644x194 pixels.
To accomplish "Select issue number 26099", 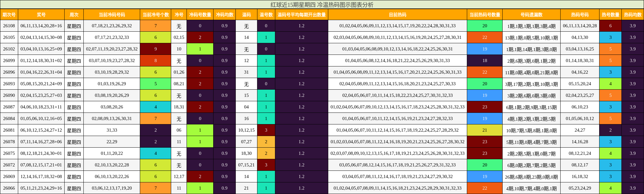I will pyautogui.click(x=9, y=60).
